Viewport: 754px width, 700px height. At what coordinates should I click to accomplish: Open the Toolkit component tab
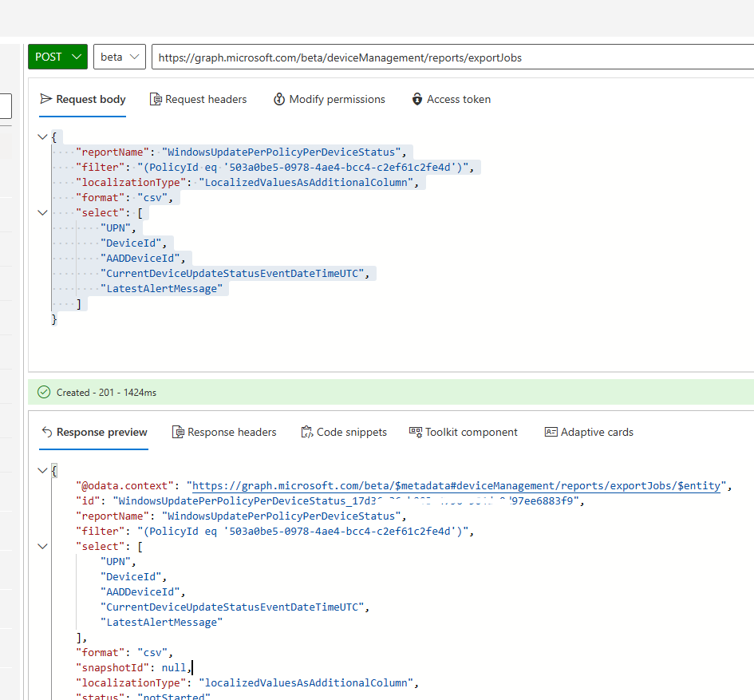[x=463, y=433]
